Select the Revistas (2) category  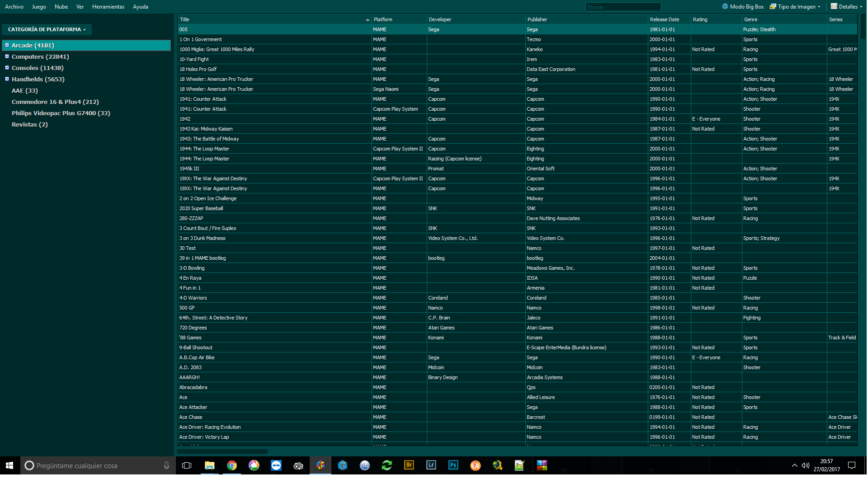30,124
